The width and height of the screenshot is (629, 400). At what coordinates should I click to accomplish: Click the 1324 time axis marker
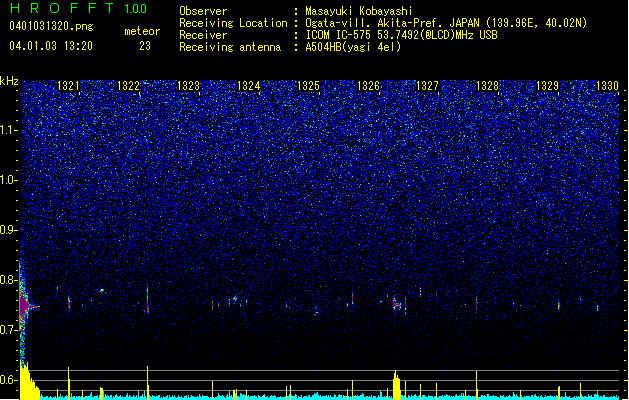(248, 86)
